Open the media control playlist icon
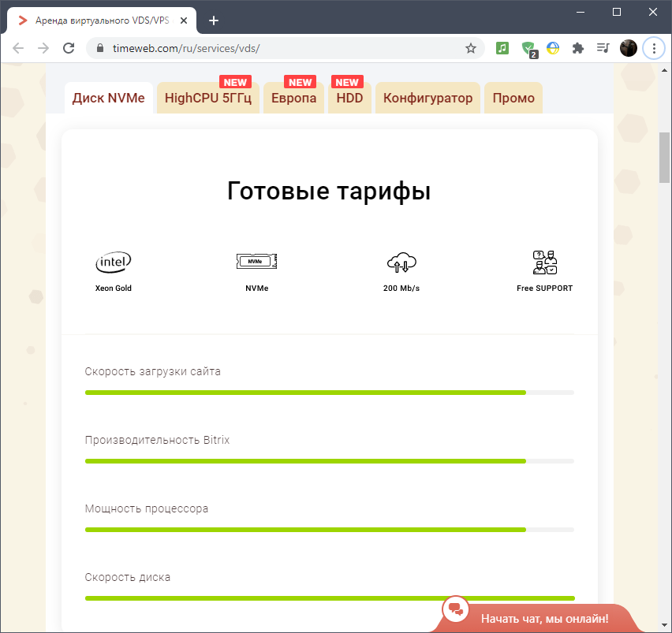The width and height of the screenshot is (672, 633). 603,48
